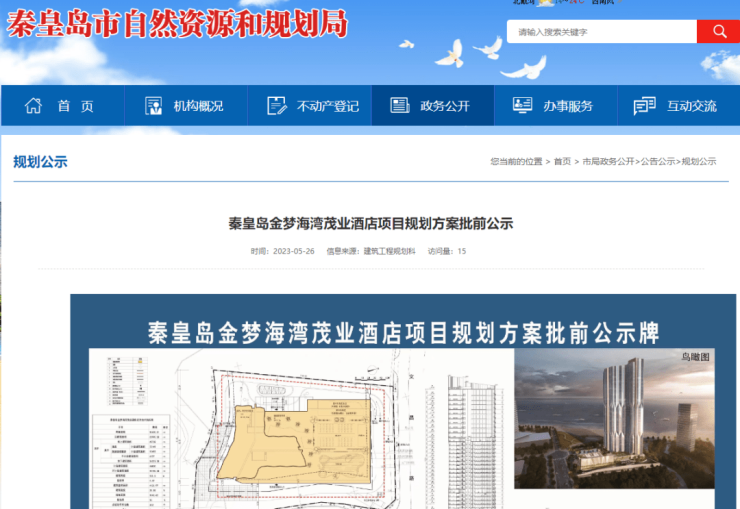Follow the 市局政务公开 breadcrumb link

coord(608,161)
